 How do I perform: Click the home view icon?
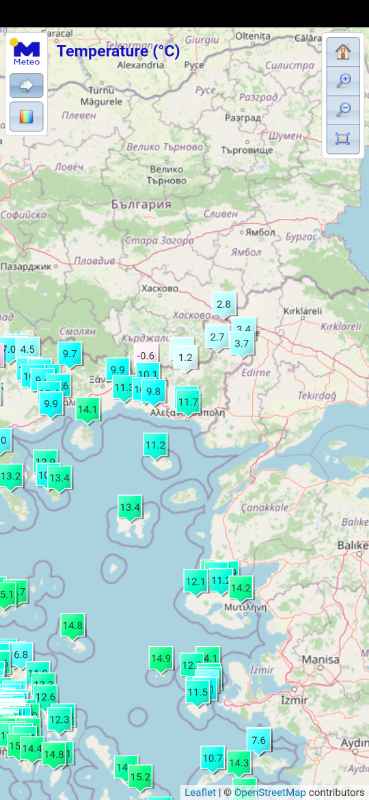(x=342, y=52)
